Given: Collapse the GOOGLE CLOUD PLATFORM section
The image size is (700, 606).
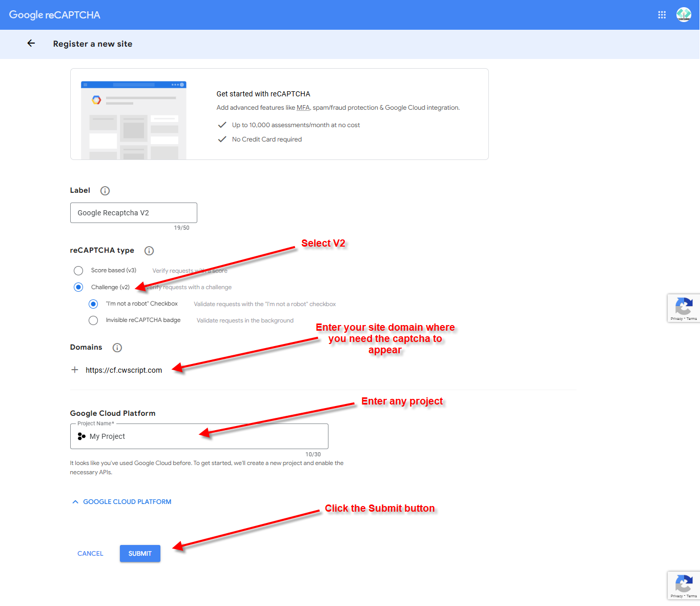Looking at the screenshot, I should (122, 502).
